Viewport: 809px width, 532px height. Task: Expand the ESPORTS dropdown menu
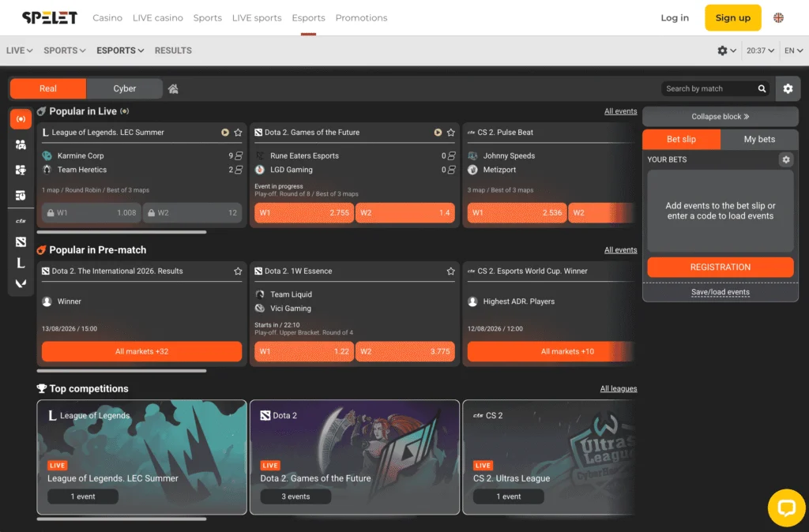[120, 51]
